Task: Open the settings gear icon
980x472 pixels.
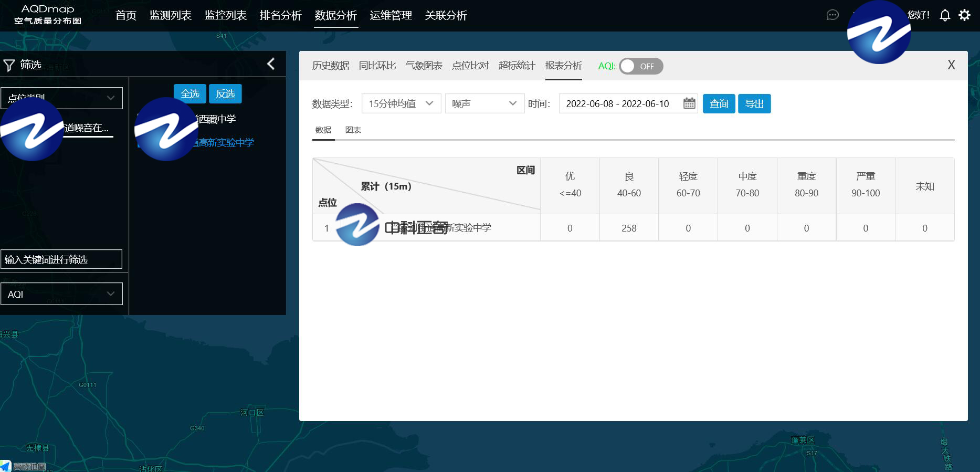Action: 964,15
